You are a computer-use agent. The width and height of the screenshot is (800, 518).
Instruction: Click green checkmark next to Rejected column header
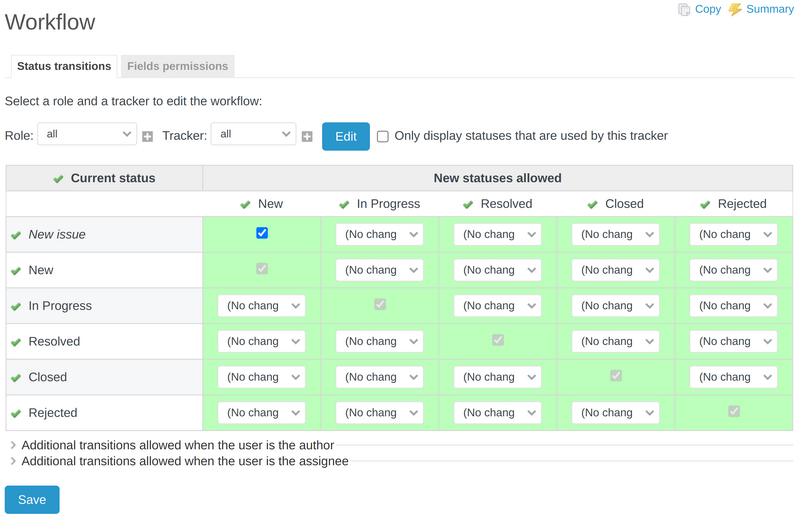(705, 204)
